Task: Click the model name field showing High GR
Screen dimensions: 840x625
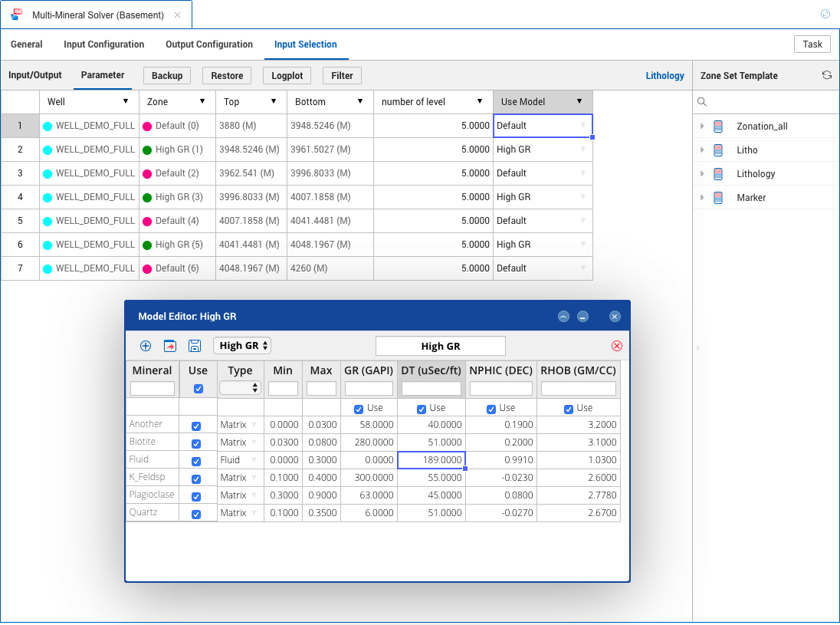Action: pos(441,346)
